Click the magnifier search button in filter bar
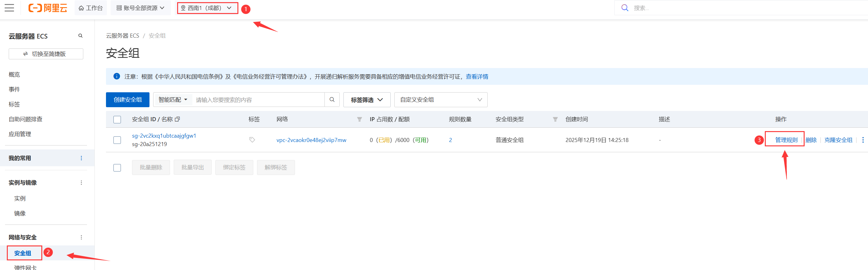Screen dimensions: 868x270 [332, 100]
